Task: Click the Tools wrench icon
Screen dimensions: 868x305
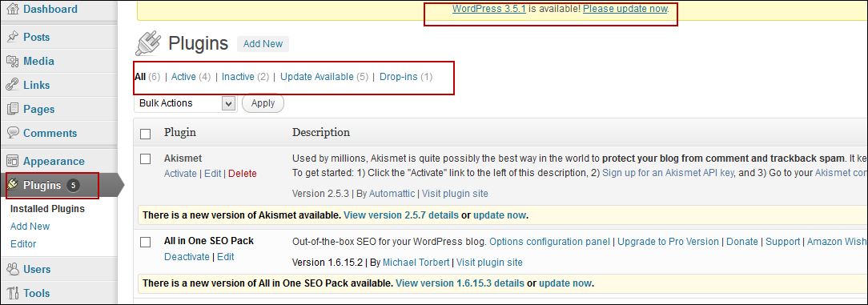Action: click(x=13, y=293)
